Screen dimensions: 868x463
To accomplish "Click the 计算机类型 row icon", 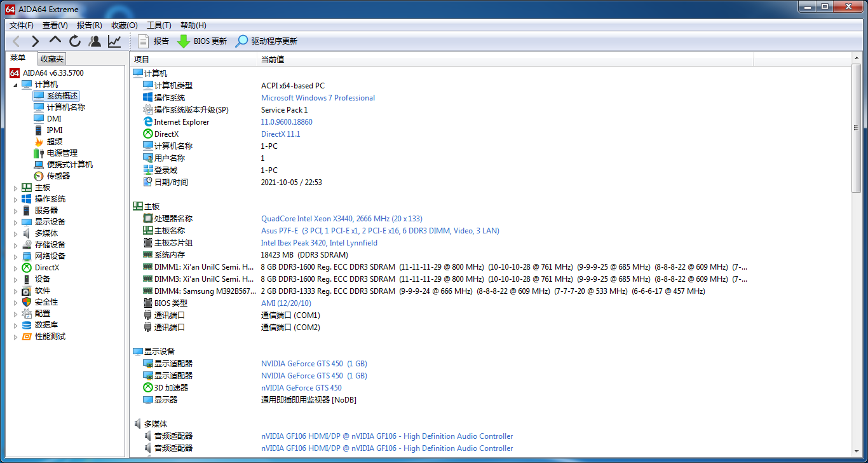I will [x=148, y=86].
